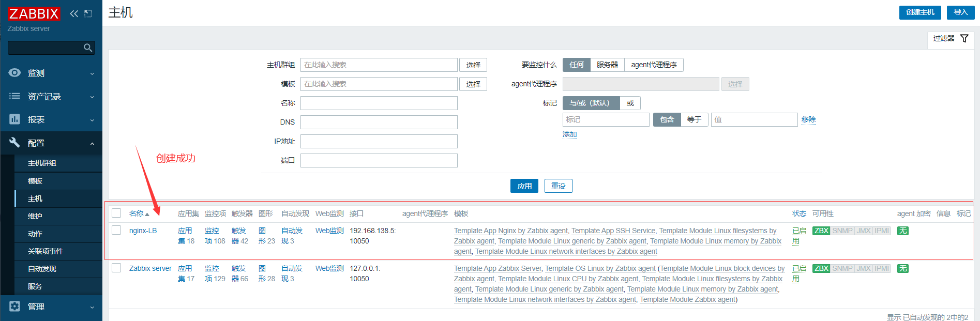Screen dimensions: 980x321
Task: Click the 移除 tag link
Action: tap(809, 119)
